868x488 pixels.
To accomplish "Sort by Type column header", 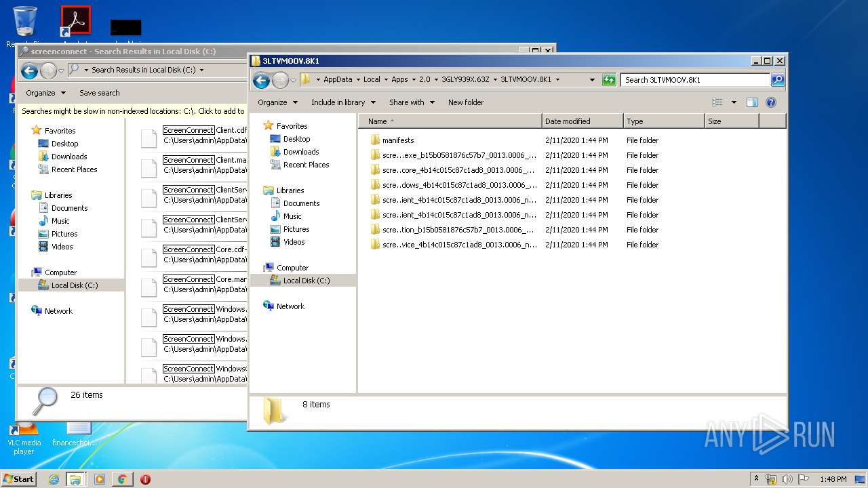I will click(664, 121).
